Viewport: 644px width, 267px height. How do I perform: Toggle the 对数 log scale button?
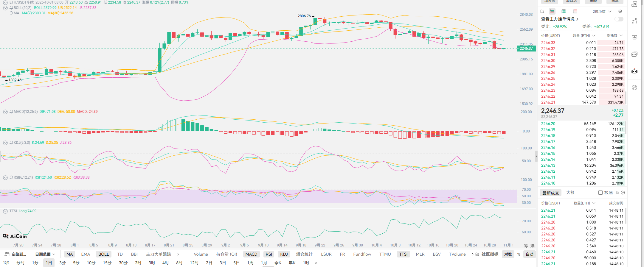[x=508, y=254]
